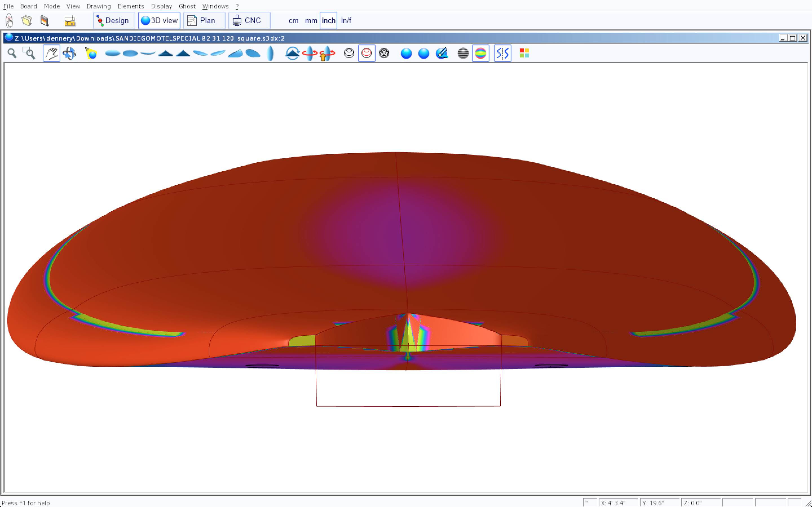The image size is (812, 507).
Task: Expand the Display menu
Action: 161,6
